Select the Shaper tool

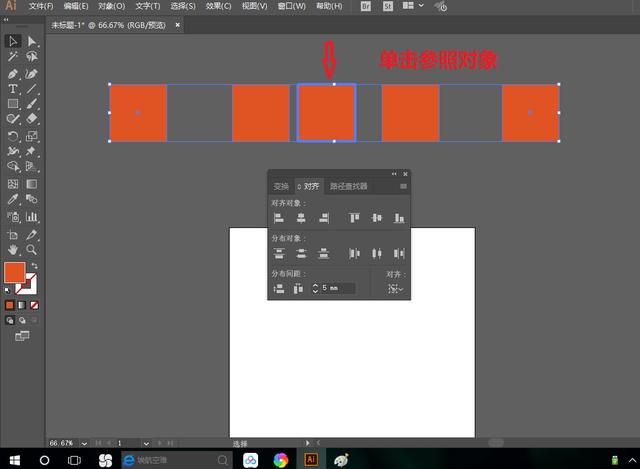point(13,119)
